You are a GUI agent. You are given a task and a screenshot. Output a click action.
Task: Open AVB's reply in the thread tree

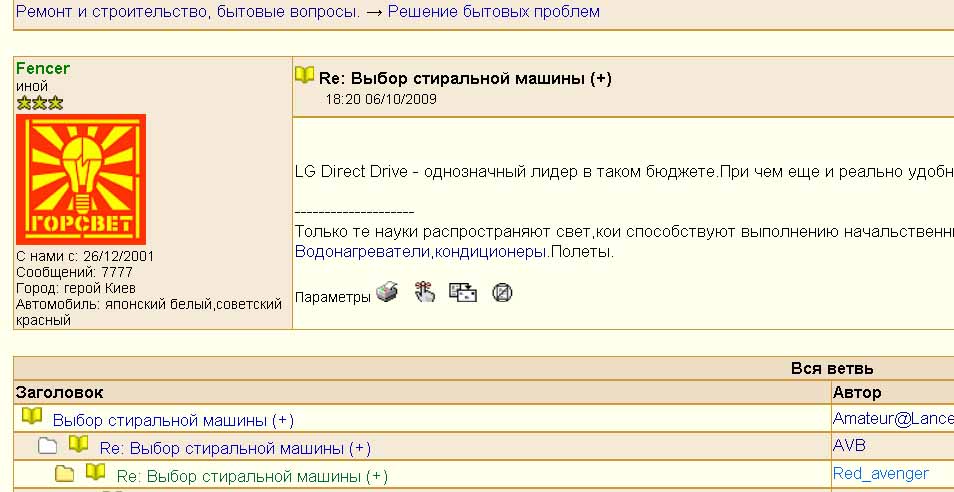[235, 448]
